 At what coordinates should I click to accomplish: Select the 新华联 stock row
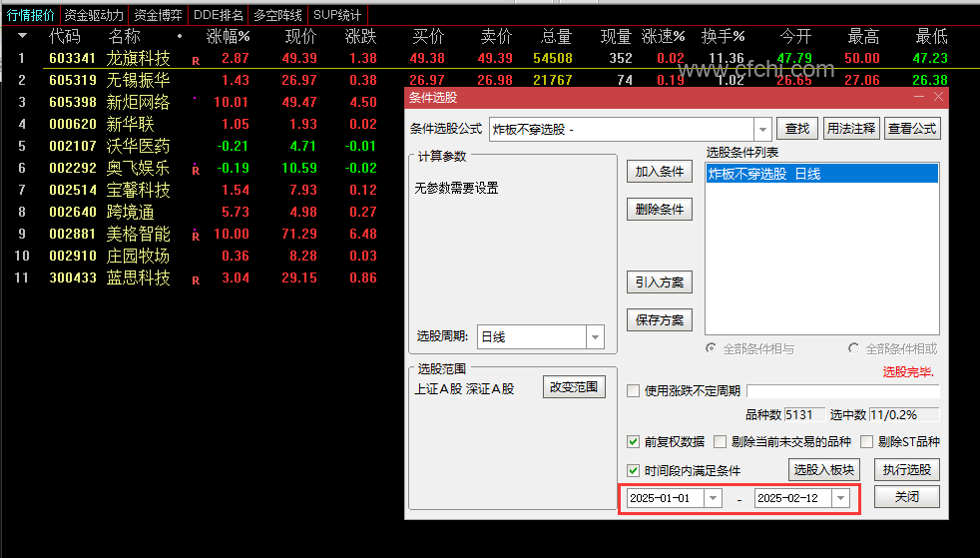[x=130, y=124]
